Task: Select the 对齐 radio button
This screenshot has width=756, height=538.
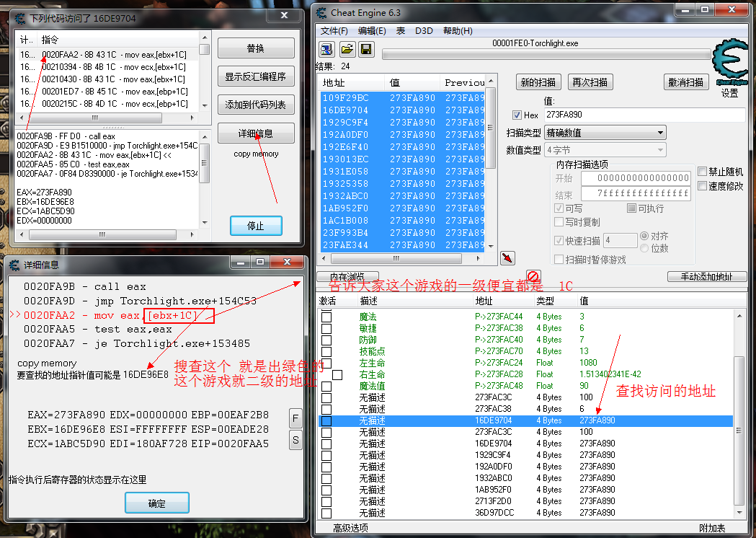Action: pyautogui.click(x=644, y=236)
